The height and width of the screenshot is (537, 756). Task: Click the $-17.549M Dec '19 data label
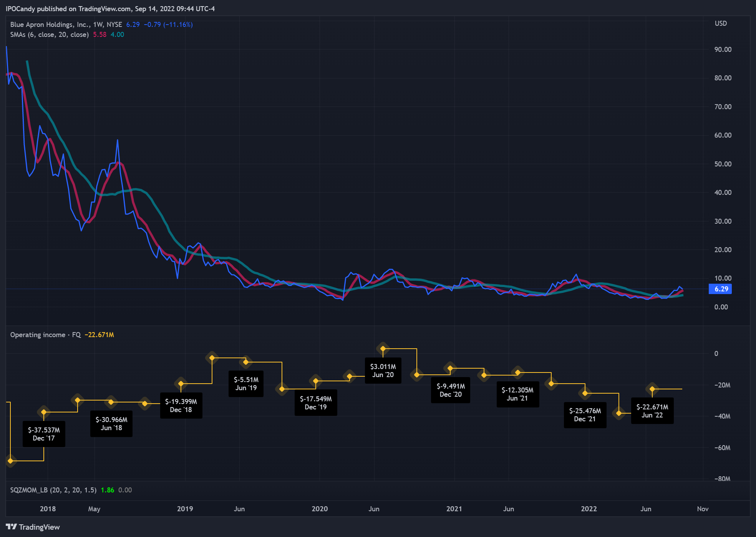(315, 403)
